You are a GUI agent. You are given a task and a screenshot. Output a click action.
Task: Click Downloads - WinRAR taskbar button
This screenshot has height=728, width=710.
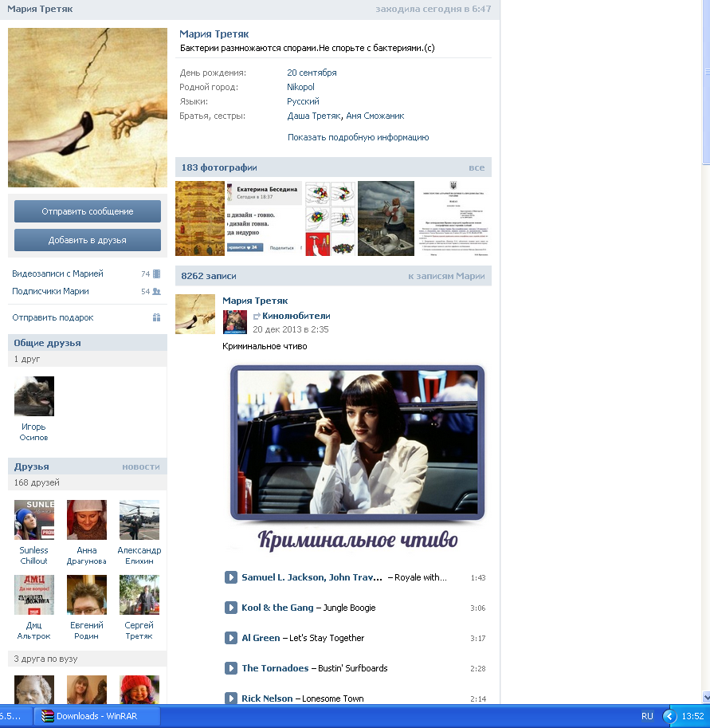point(97,716)
